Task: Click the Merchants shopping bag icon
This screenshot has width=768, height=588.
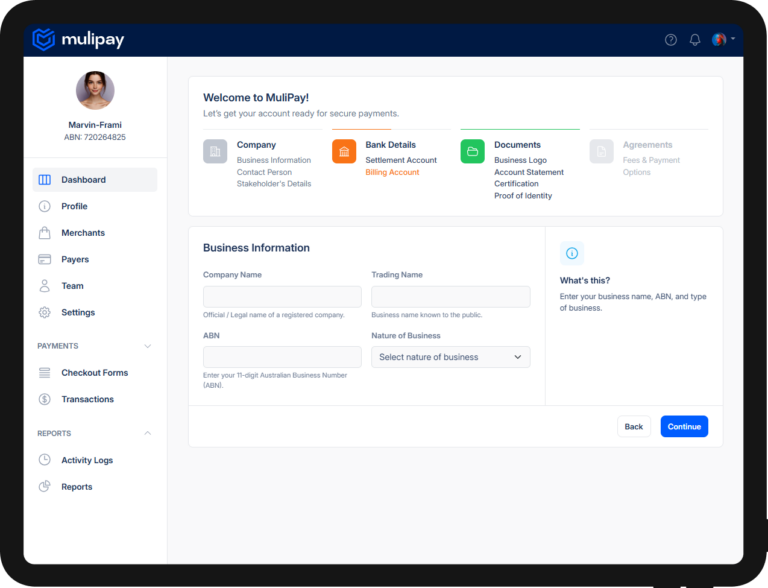Action: tap(45, 233)
